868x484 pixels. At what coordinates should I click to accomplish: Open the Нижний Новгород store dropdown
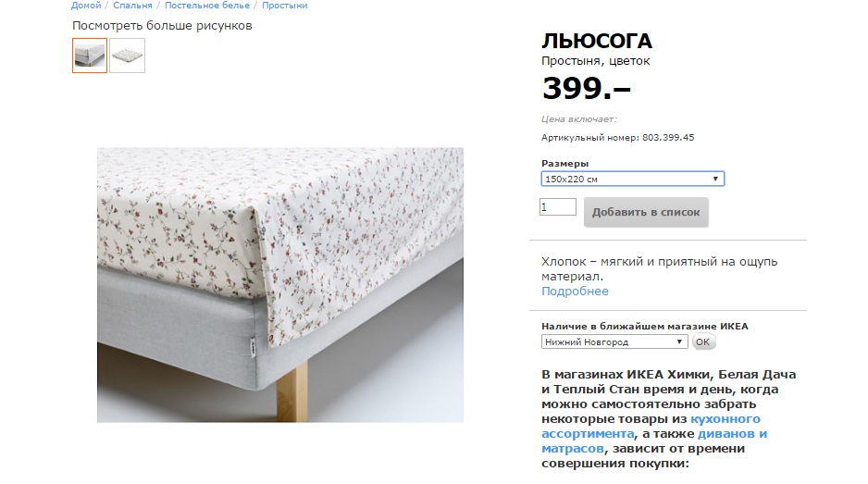point(614,341)
